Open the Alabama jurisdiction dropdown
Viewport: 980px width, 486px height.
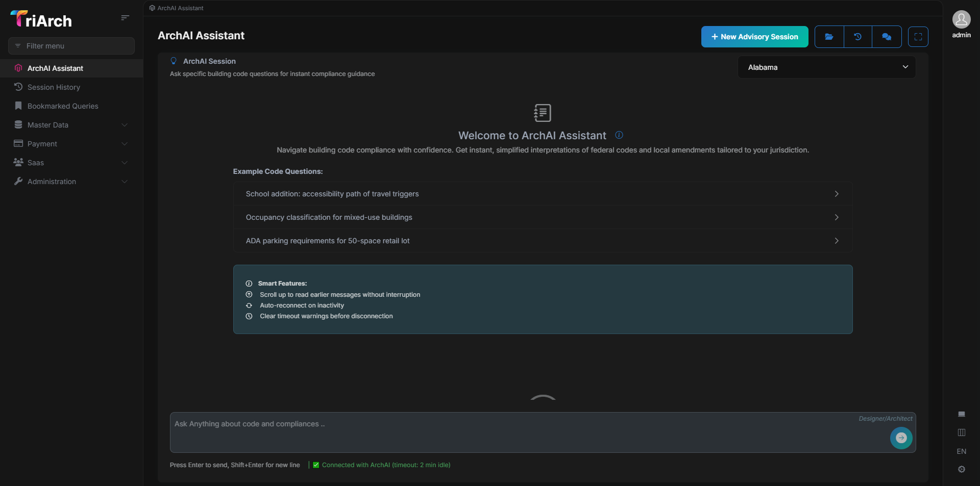coord(826,67)
